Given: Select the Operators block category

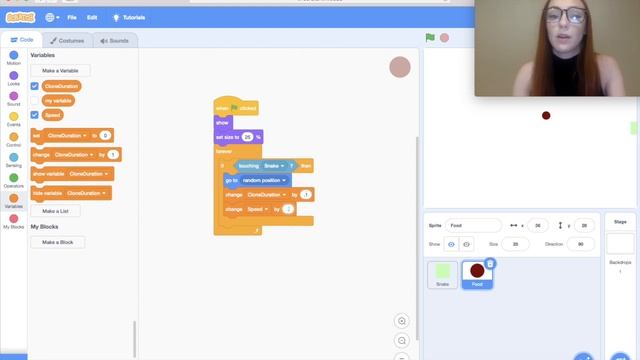Looking at the screenshot, I should point(13,180).
